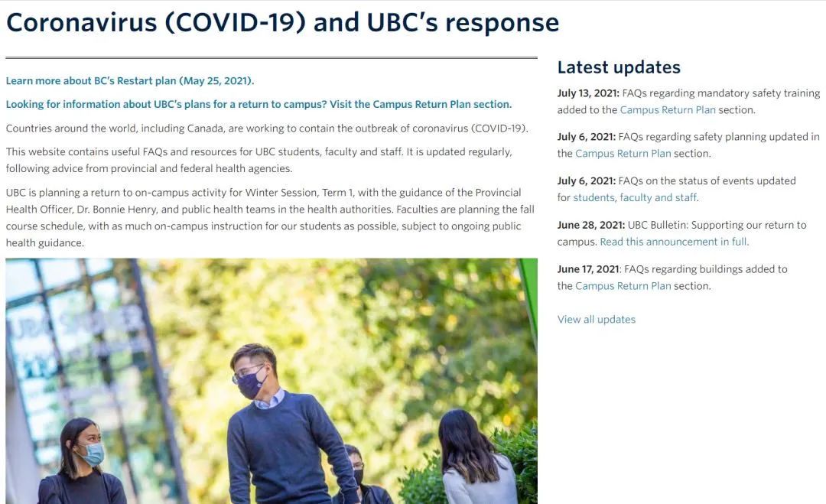Click the Latest updates heading
The width and height of the screenshot is (826, 504).
coord(619,67)
